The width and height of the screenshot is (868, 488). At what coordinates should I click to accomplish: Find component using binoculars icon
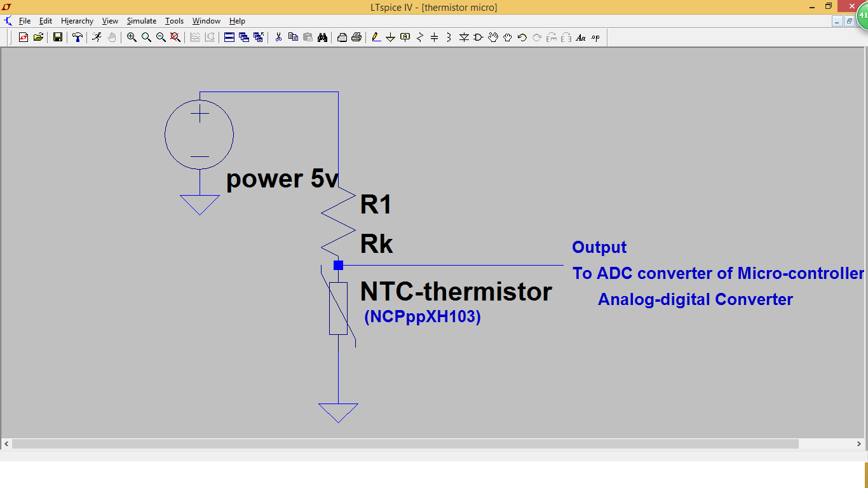(322, 37)
